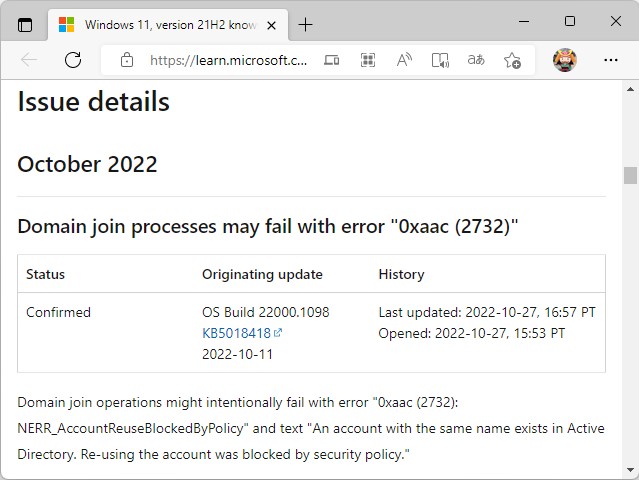The image size is (639, 480).
Task: Translate this page icon
Action: [x=477, y=60]
